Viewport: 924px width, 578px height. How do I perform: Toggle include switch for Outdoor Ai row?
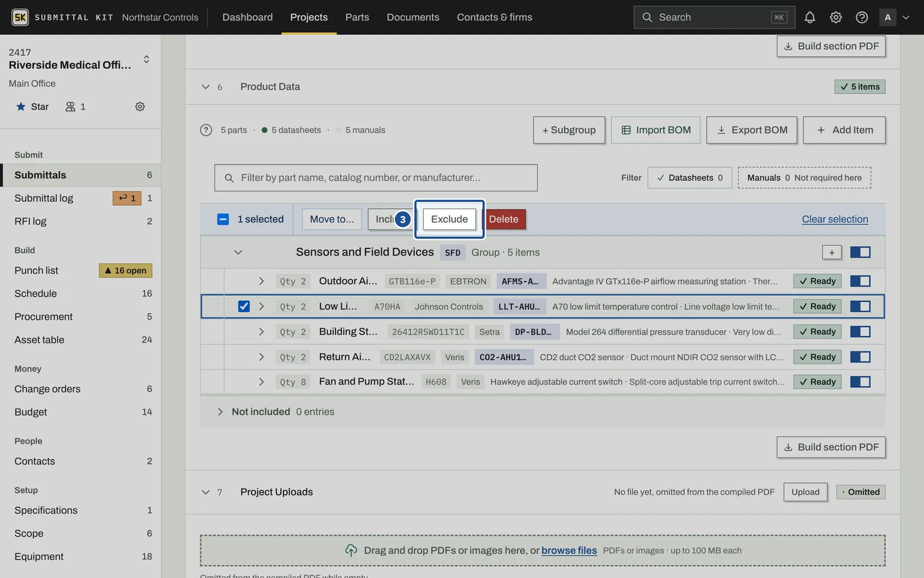860,281
